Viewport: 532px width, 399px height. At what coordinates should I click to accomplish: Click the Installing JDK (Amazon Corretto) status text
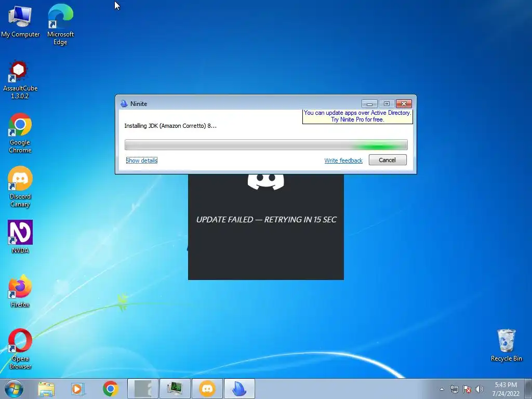tap(170, 126)
